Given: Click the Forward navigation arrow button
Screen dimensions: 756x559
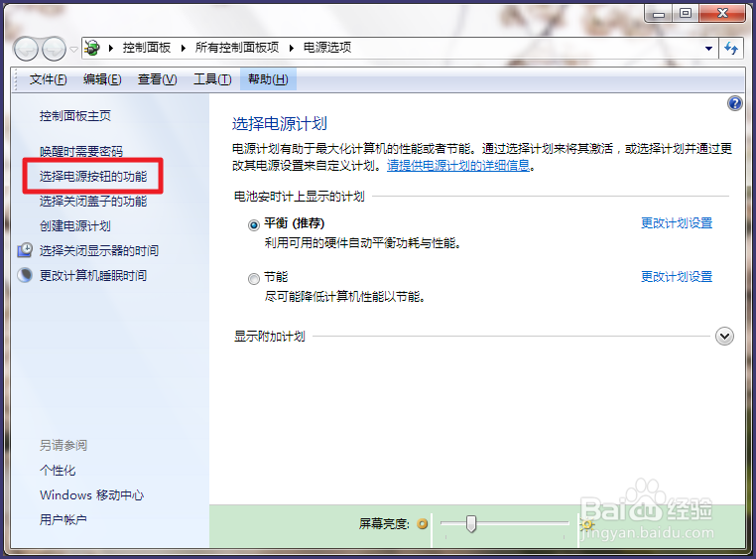Looking at the screenshot, I should coord(54,49).
